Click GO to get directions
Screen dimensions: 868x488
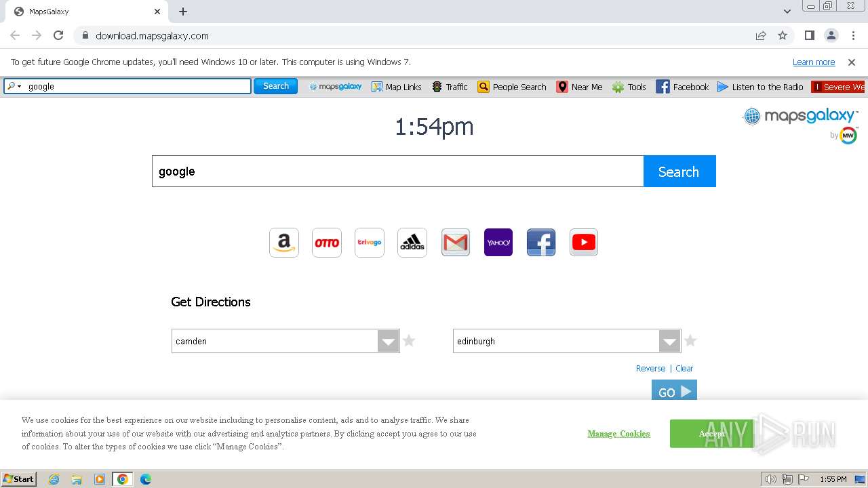tap(674, 391)
